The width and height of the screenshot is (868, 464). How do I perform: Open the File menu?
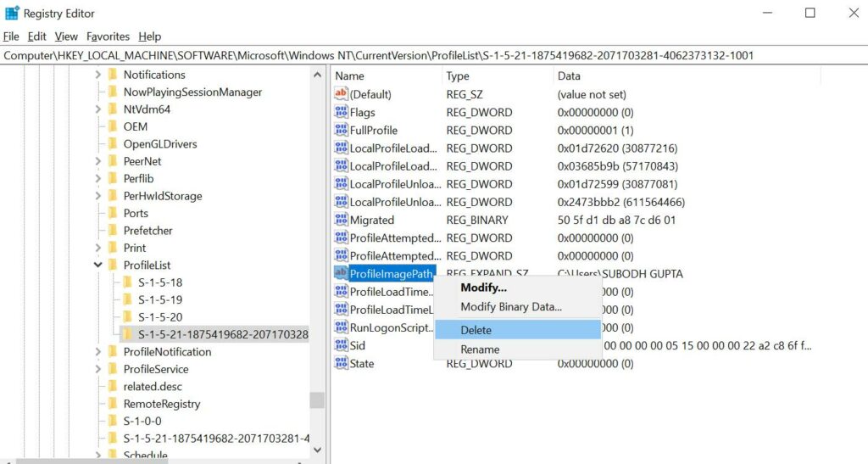point(11,36)
